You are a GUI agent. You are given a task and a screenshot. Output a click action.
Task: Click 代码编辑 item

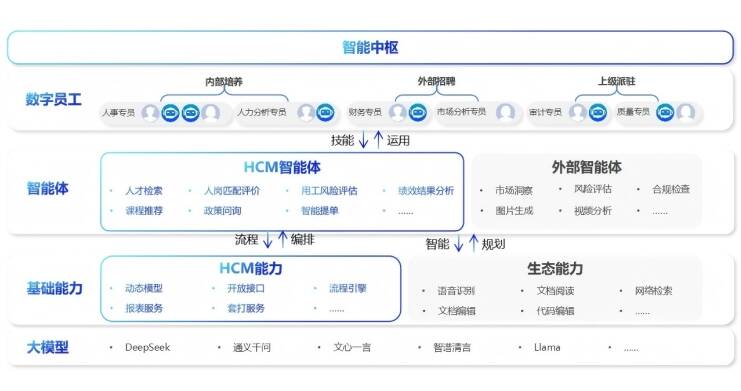coord(555,311)
